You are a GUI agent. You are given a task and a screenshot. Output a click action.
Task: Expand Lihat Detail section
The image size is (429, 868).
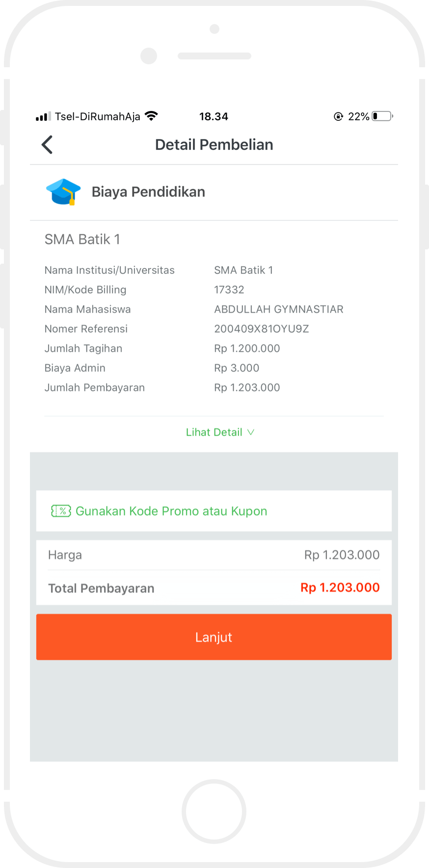(x=214, y=433)
